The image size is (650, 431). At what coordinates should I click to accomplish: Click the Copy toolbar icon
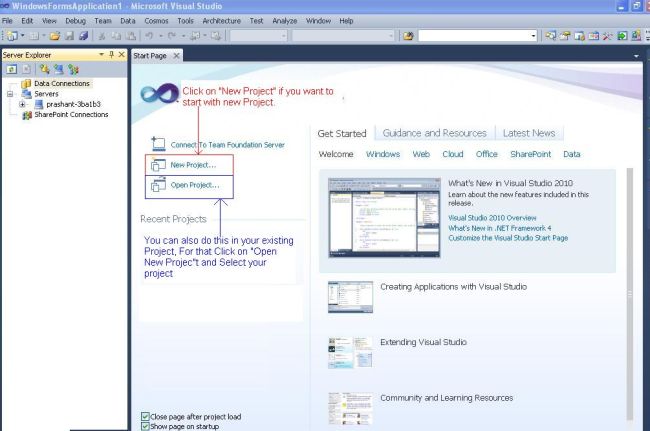tap(116, 36)
